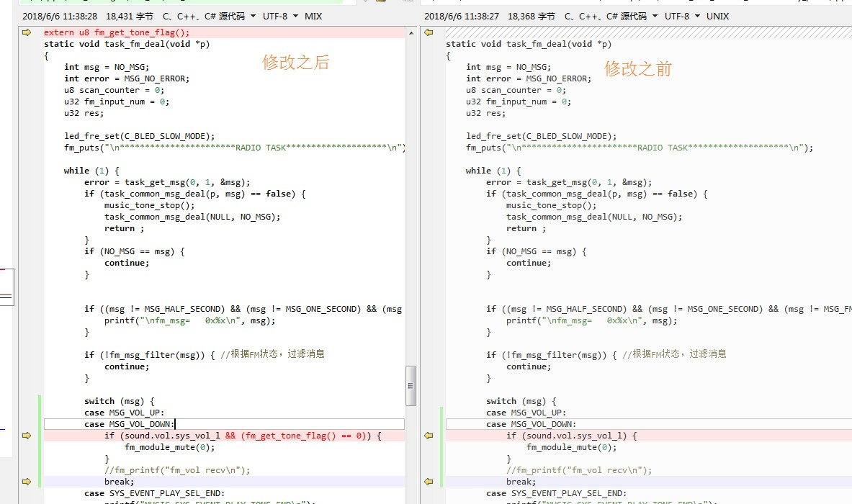Click copy arrow beside left 'extern u8 fm_get_tone_flag();' line
The image size is (852, 504).
coord(27,32)
